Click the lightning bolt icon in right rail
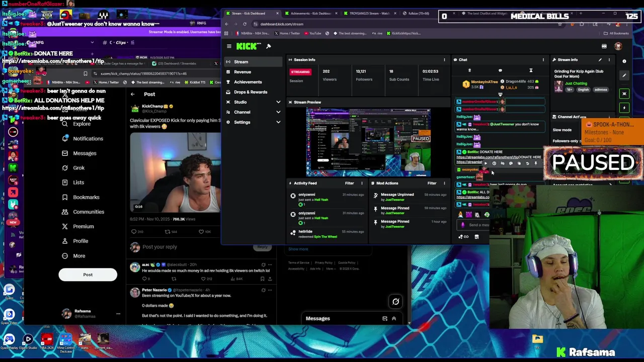This screenshot has width=644, height=362. click(624, 108)
